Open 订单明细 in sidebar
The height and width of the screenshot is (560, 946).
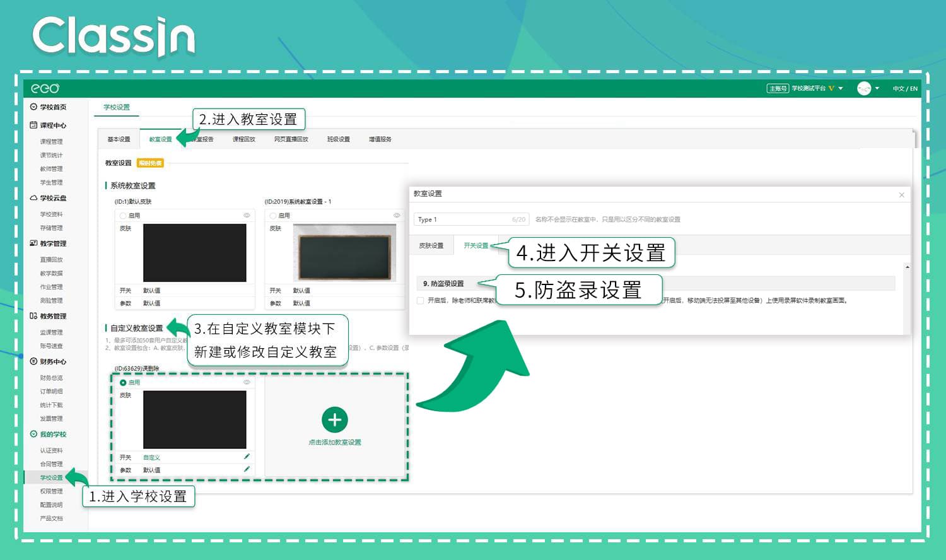[x=51, y=392]
